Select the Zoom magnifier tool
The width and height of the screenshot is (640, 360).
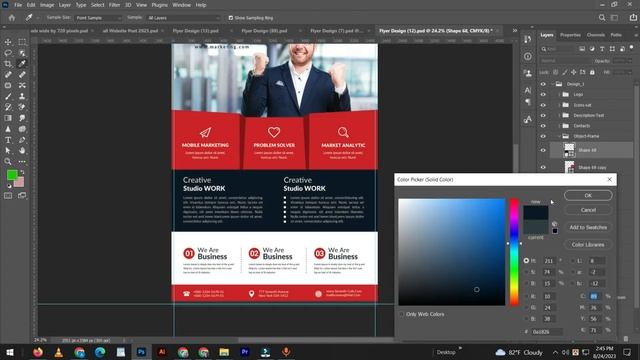pyautogui.click(x=8, y=162)
